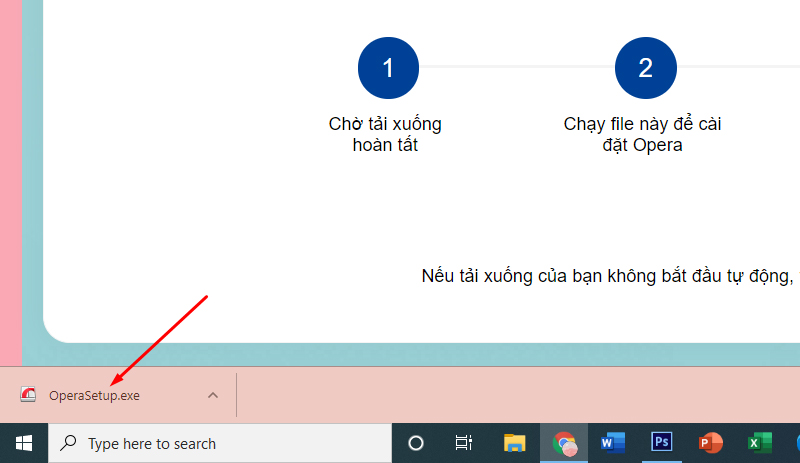Click the step 2 circle
The image size is (800, 463).
click(645, 68)
